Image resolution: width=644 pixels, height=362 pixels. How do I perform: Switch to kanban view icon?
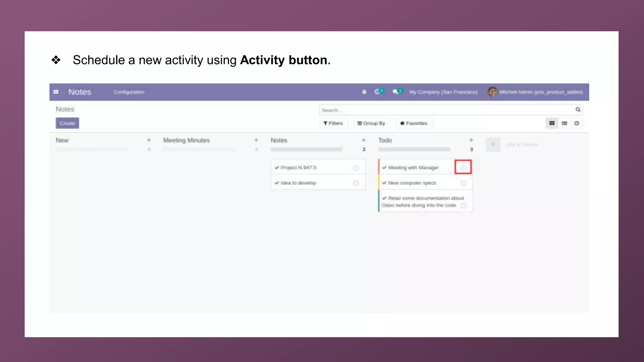click(x=552, y=123)
